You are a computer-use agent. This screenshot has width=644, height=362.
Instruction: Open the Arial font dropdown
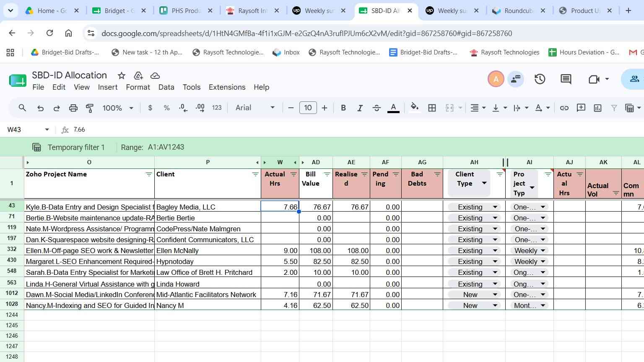click(x=255, y=108)
